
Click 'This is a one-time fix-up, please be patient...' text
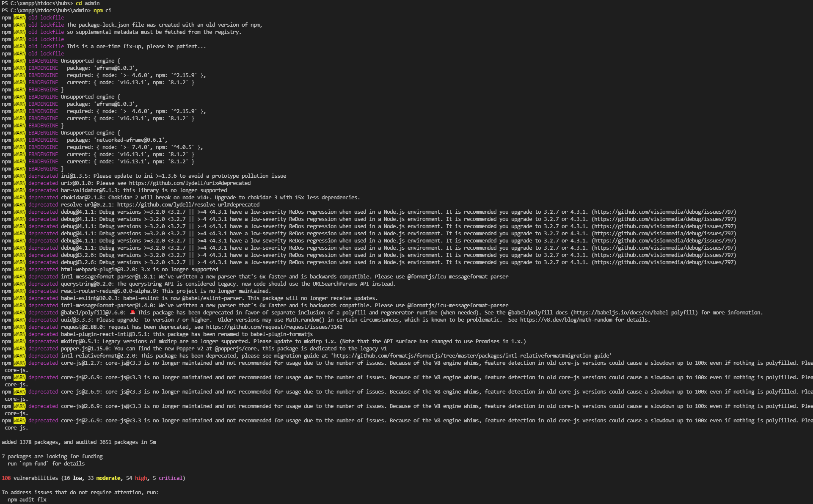(136, 47)
